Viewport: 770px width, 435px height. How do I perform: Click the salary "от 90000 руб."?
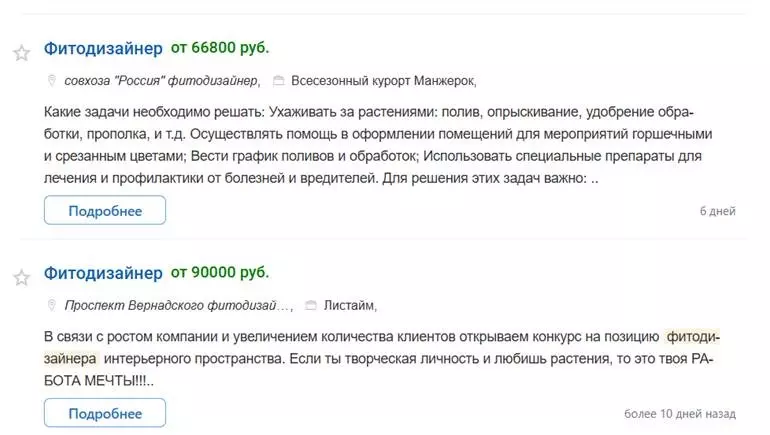pos(220,272)
